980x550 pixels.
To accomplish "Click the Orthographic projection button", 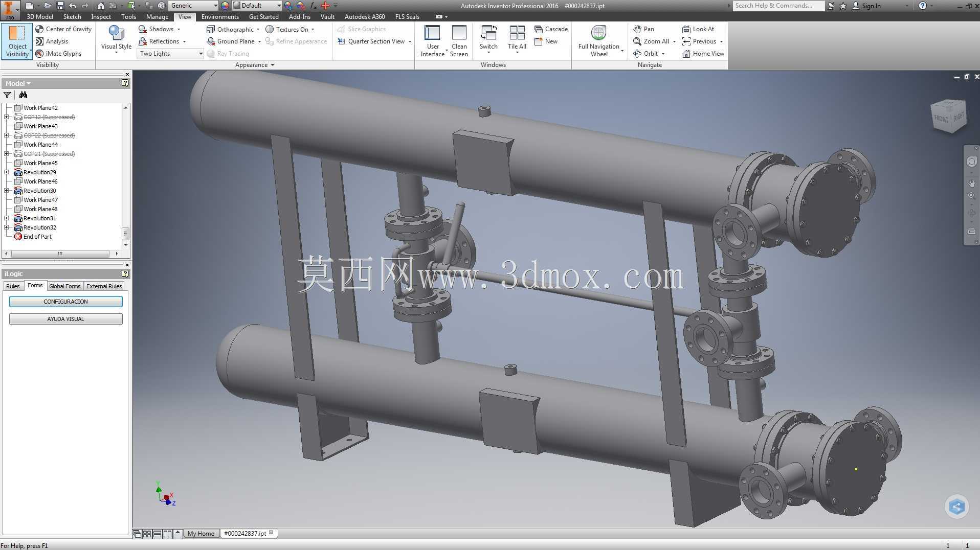I will point(230,29).
